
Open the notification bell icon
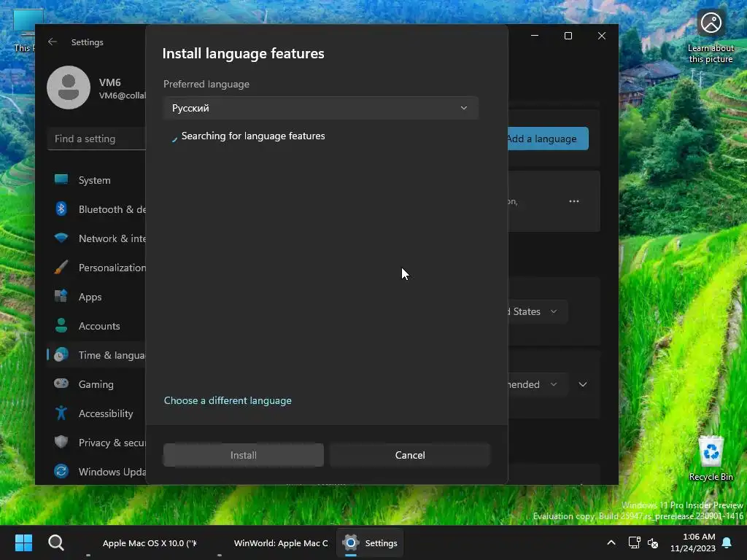click(727, 542)
